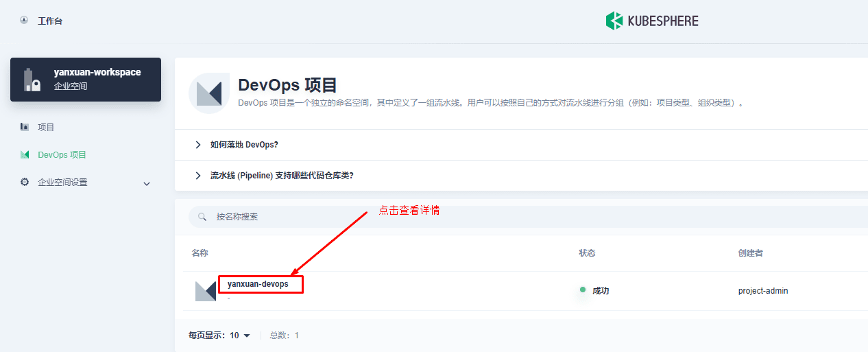Click the yanxuan-workspace enterprise icon
868x352 pixels.
tap(32, 80)
